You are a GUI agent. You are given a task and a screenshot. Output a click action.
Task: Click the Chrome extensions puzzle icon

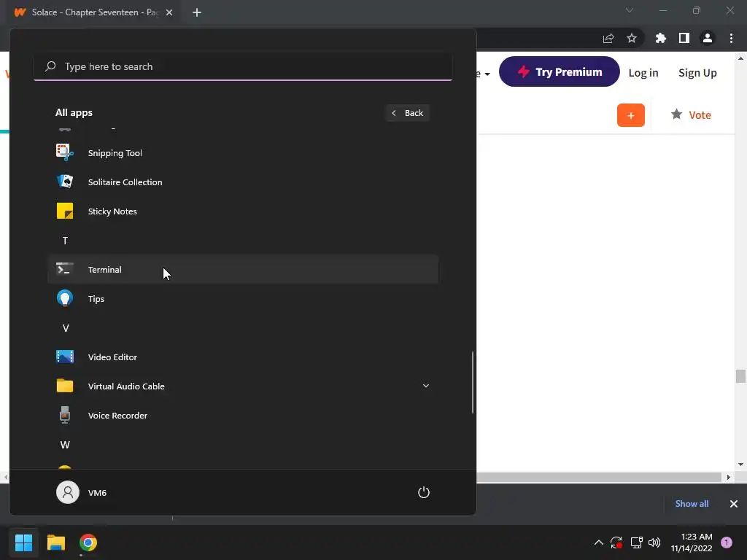click(x=660, y=38)
